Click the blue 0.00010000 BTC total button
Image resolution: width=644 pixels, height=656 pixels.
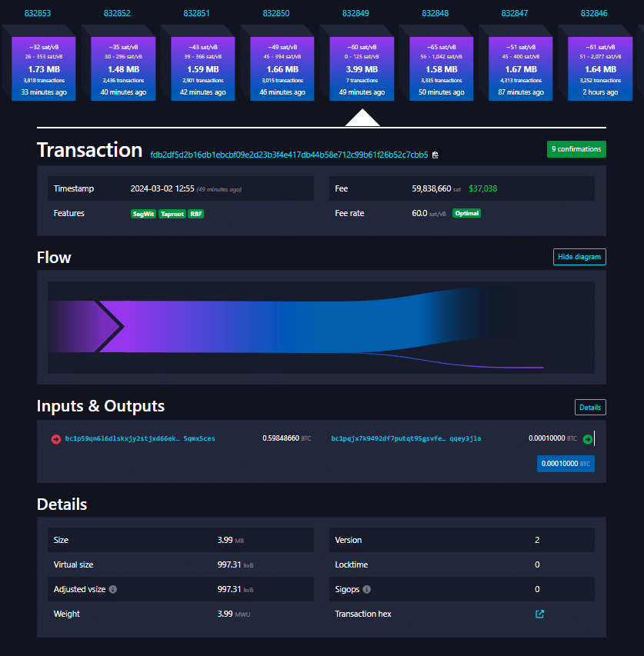point(565,464)
